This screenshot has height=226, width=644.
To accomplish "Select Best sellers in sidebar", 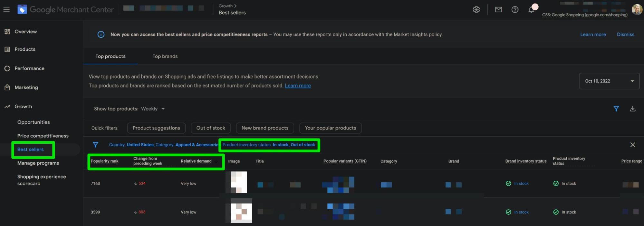I will 31,149.
